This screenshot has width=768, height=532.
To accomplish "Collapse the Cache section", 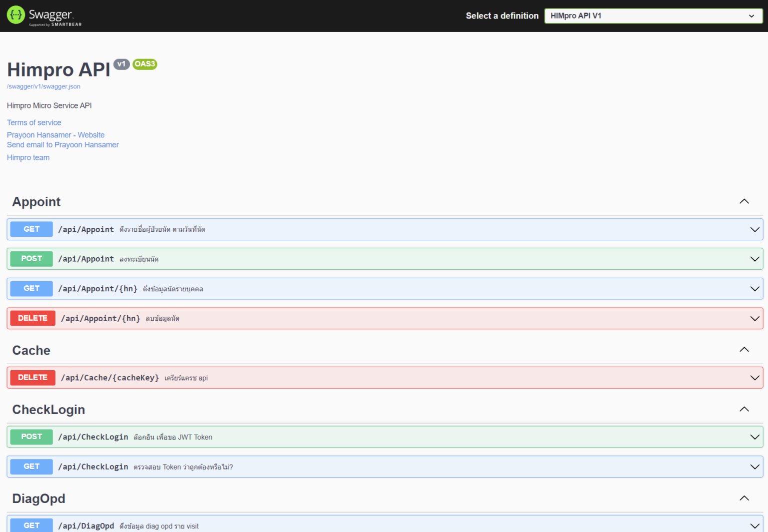I will coord(744,350).
